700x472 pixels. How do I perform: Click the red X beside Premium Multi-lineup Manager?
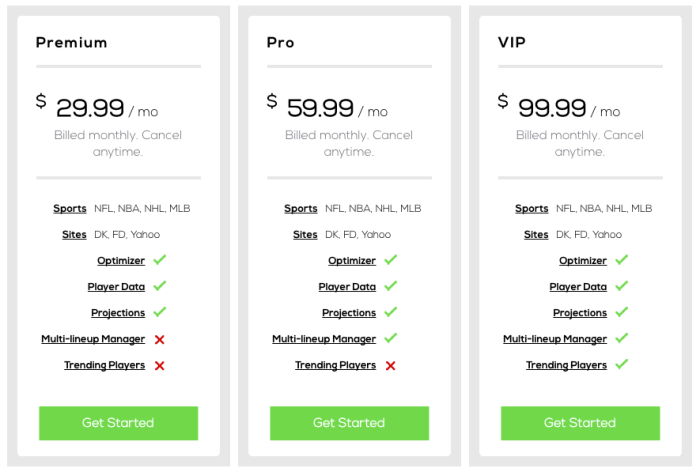(x=160, y=339)
